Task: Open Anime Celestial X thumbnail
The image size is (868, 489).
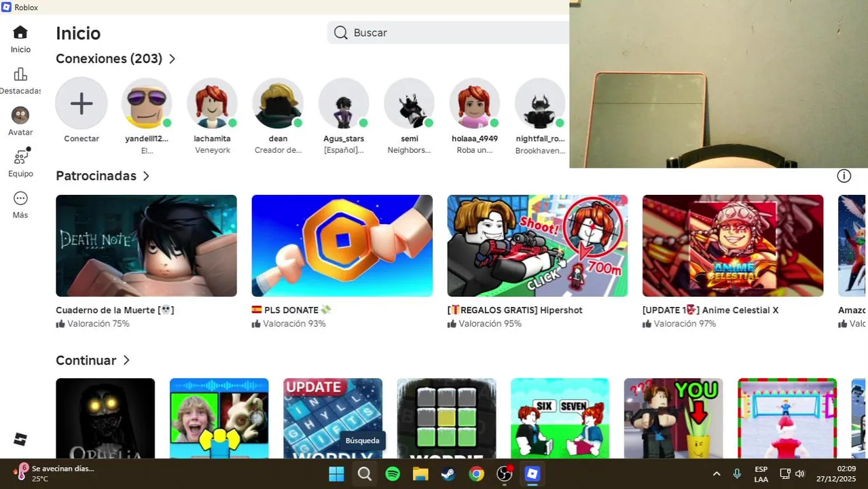Action: coord(733,246)
